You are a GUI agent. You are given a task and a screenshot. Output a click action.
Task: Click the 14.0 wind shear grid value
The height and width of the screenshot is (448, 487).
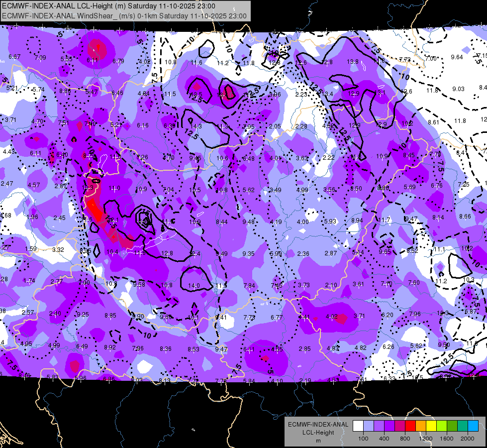(x=194, y=285)
